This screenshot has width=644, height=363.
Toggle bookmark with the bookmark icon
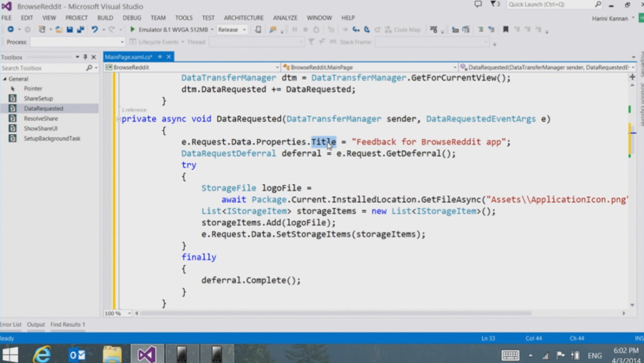click(506, 30)
